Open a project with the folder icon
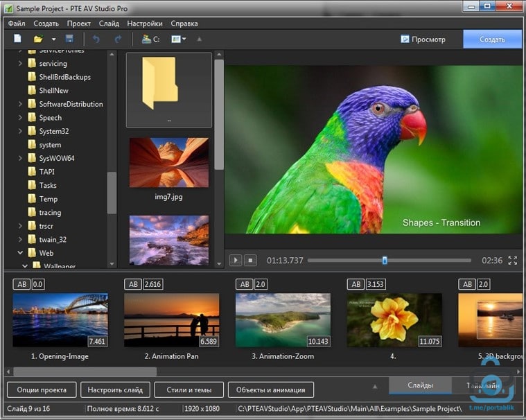The height and width of the screenshot is (420, 526). coord(38,39)
